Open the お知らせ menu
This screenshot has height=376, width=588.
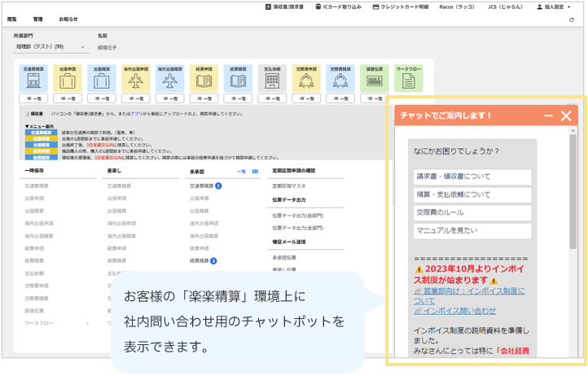tap(68, 19)
